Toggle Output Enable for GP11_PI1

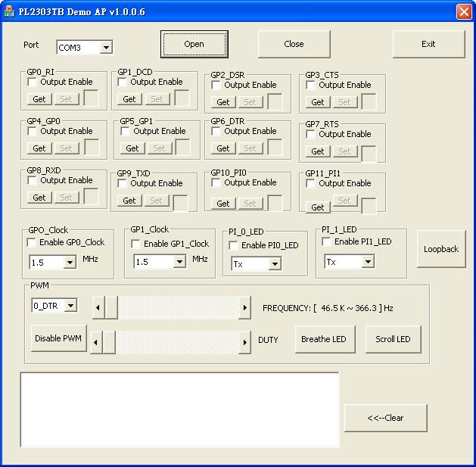click(310, 183)
